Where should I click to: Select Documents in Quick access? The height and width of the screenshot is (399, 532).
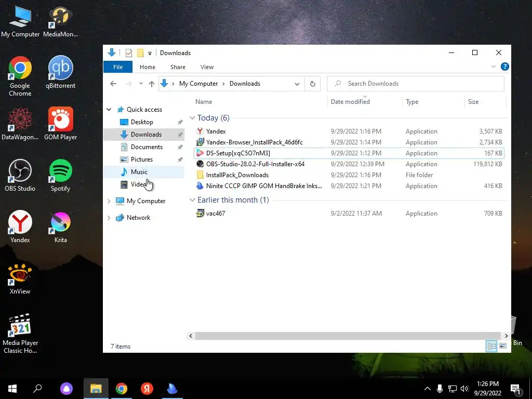[147, 147]
